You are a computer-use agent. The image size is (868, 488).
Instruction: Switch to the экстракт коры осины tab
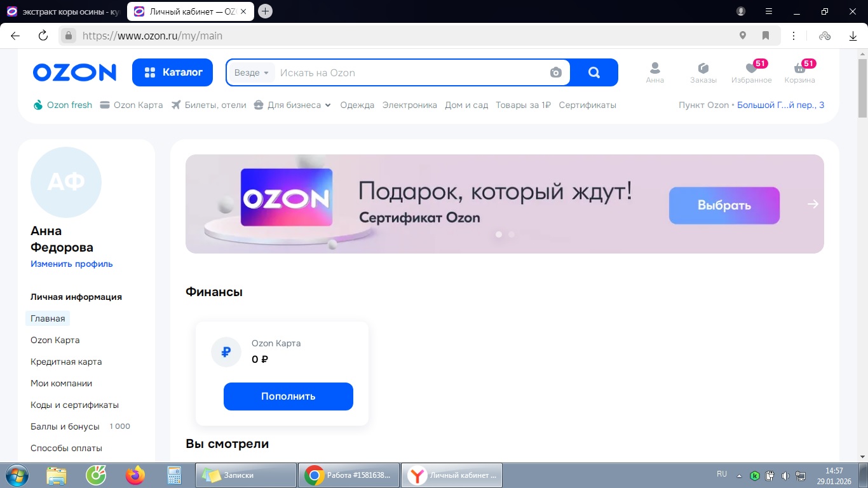point(63,11)
